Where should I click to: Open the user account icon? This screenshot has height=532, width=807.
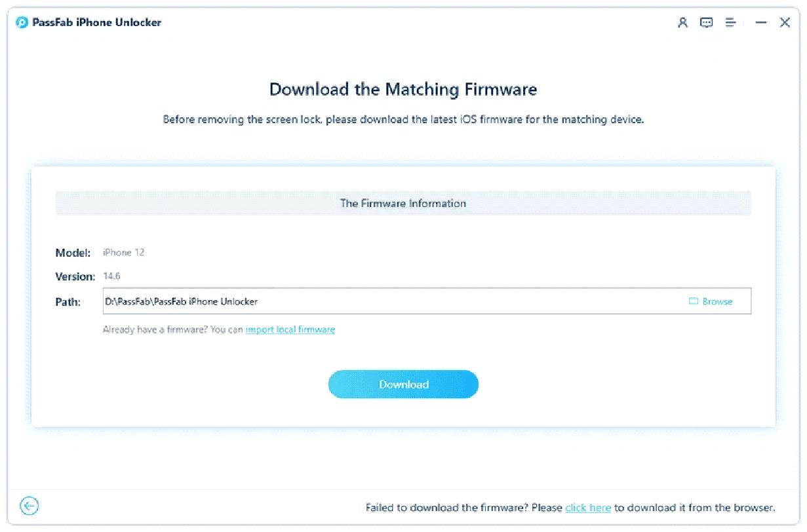682,22
